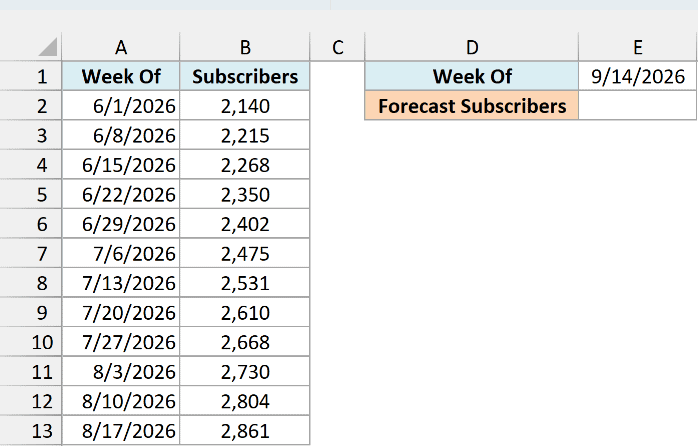Select row 12 header
The image size is (698, 446).
(x=31, y=401)
